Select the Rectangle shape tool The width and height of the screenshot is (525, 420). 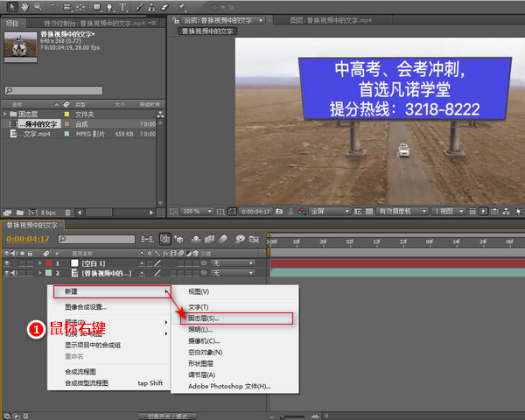(97, 7)
